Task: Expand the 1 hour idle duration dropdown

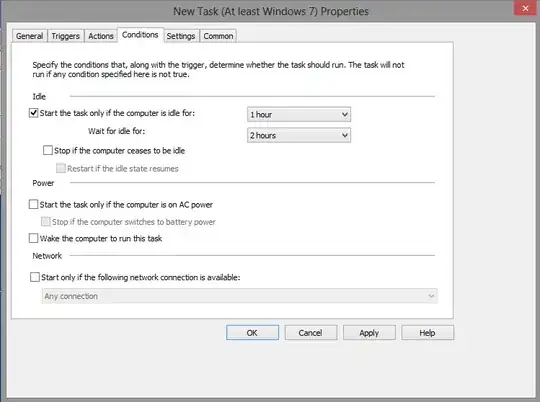Action: coord(299,114)
